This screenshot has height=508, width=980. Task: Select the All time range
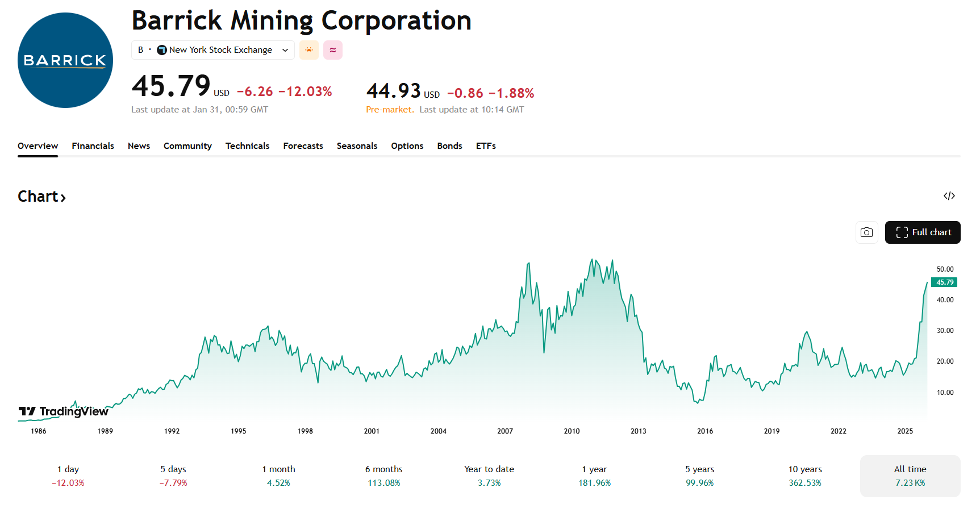coord(910,476)
